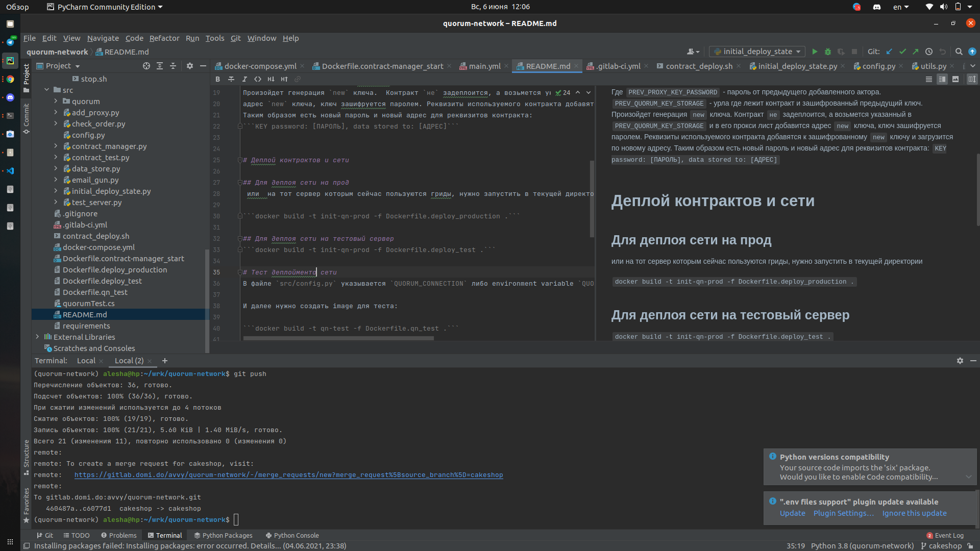Screen dimensions: 980x551
Task: Increase header level with H-up icon
Action: click(x=284, y=79)
